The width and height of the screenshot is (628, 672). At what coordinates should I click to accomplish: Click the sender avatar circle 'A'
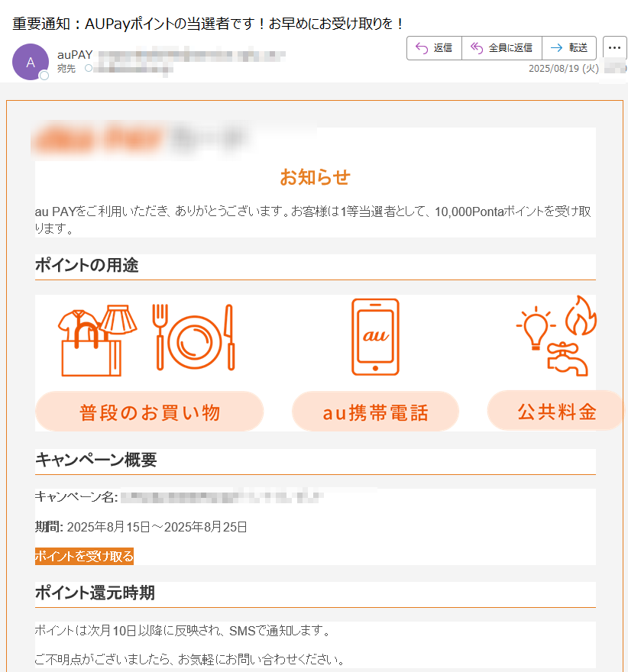pyautogui.click(x=31, y=62)
